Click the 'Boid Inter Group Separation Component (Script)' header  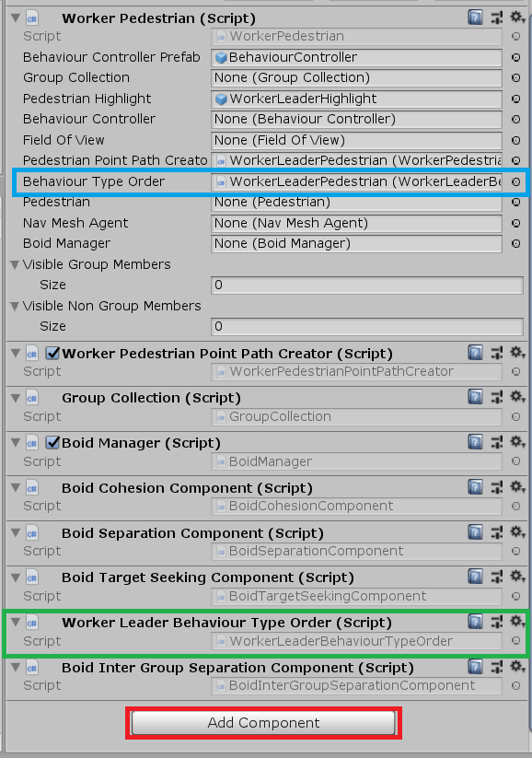(x=237, y=668)
